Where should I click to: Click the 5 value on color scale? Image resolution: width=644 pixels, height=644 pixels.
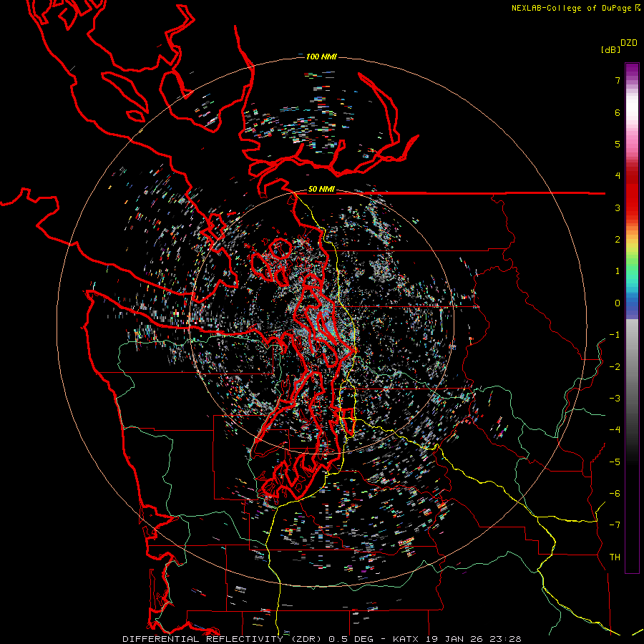pos(618,144)
